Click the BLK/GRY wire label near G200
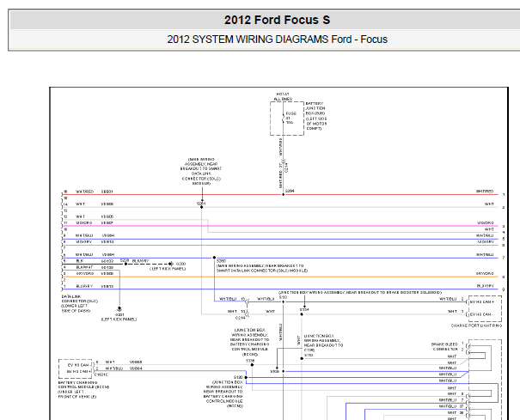This screenshot has height=420, width=520. pyautogui.click(x=141, y=261)
